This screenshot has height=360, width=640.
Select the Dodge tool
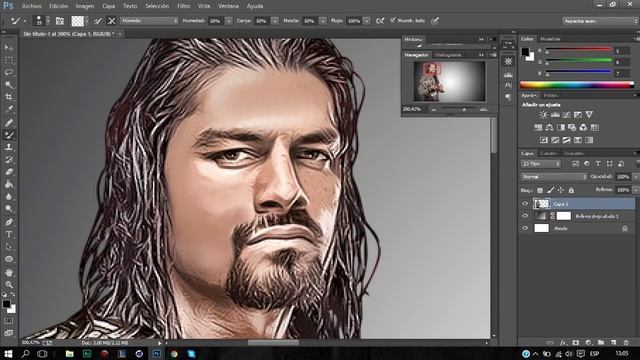point(9,209)
